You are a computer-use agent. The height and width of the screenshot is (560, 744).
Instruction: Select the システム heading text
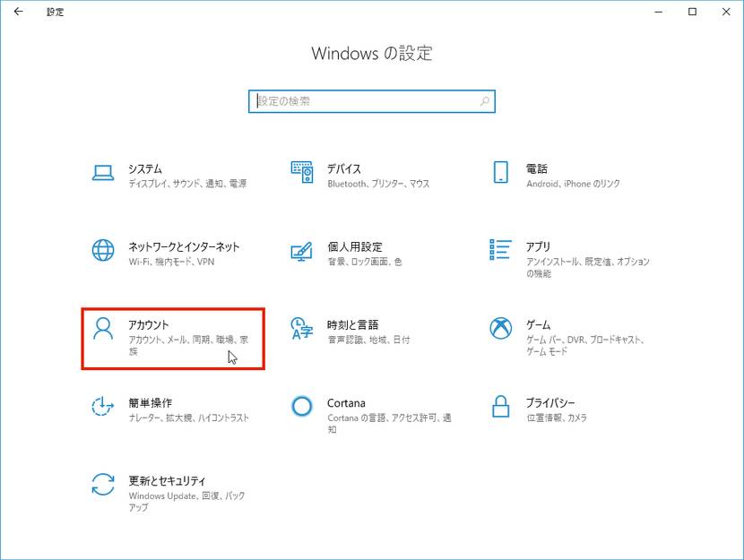[x=145, y=169]
